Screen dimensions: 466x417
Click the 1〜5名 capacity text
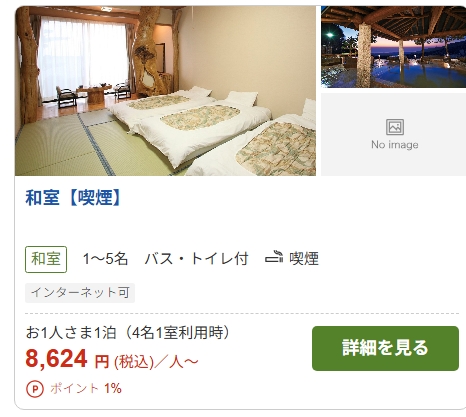105,259
